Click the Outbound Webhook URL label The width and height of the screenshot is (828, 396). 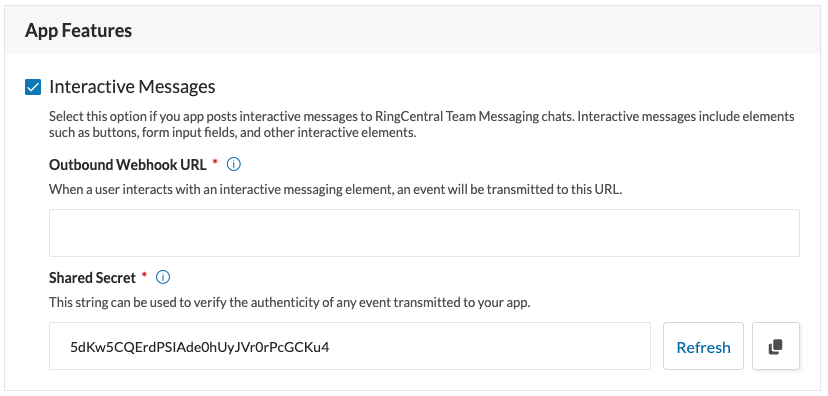click(127, 165)
